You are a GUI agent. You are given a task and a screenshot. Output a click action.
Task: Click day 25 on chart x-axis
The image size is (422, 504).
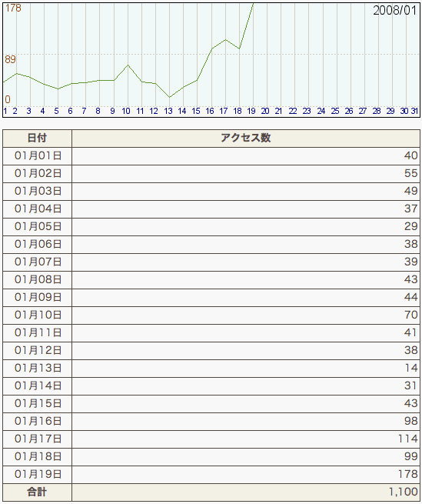(335, 112)
